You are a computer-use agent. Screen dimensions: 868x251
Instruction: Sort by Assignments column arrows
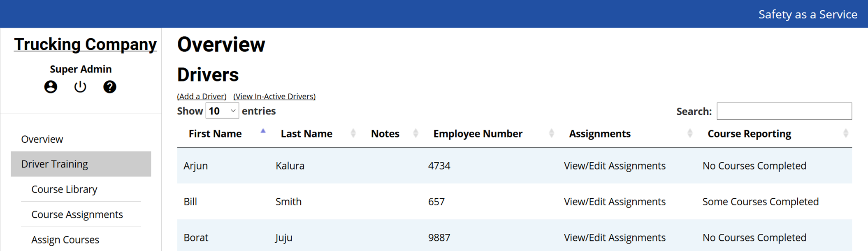click(690, 133)
